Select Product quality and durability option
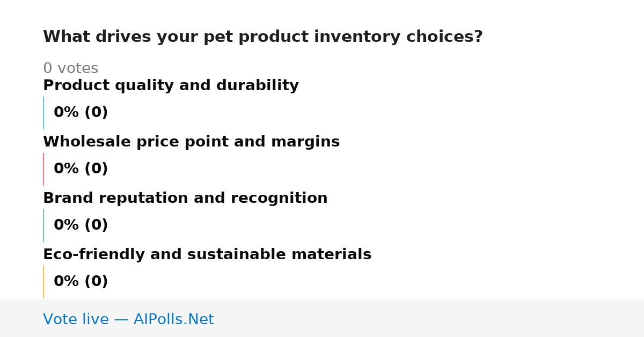The height and width of the screenshot is (337, 644). point(171,86)
